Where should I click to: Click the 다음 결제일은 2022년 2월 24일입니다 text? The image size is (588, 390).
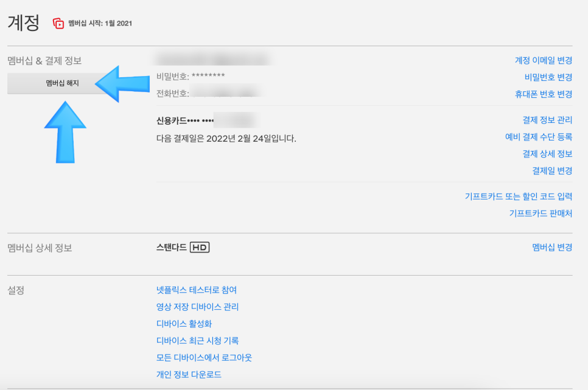point(226,139)
